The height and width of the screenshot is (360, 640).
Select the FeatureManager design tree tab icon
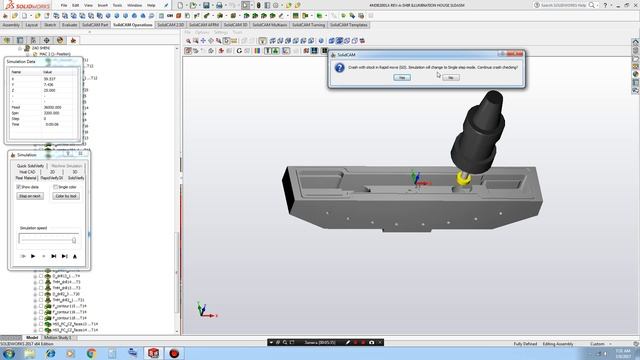click(7, 40)
